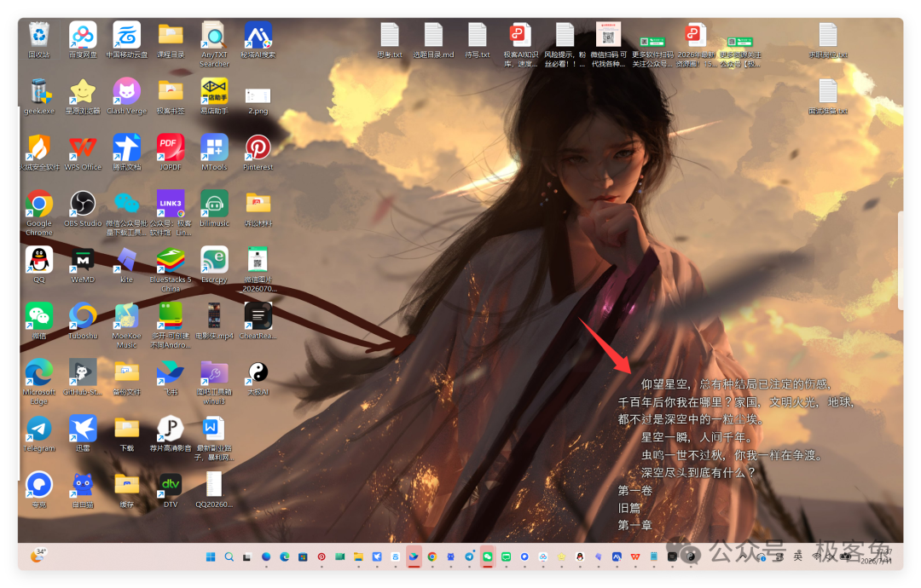Open the weather widget showing 34°

(38, 555)
